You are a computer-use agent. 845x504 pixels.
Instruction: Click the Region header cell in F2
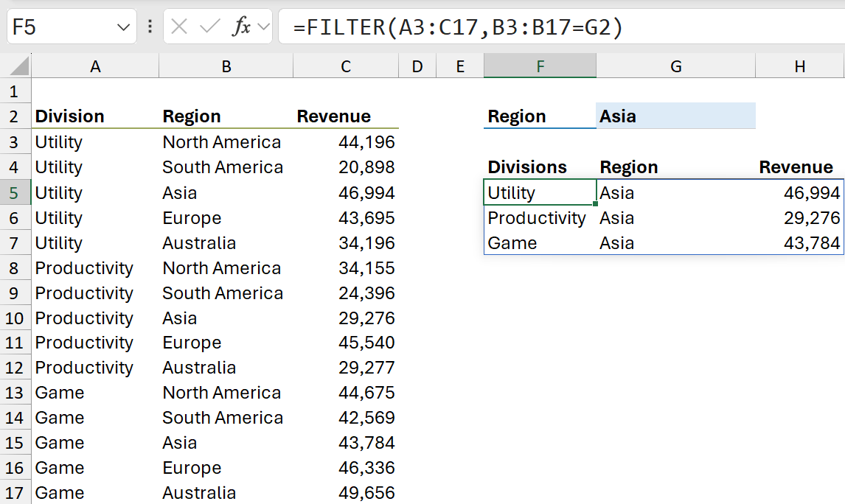tap(518, 116)
